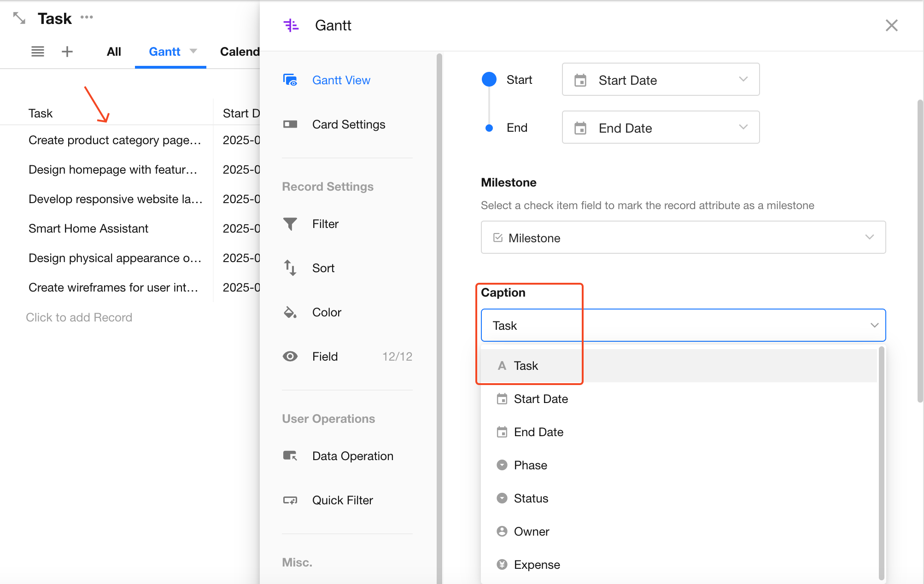Select Owner option in Caption list
This screenshot has width=924, height=584.
tap(532, 531)
